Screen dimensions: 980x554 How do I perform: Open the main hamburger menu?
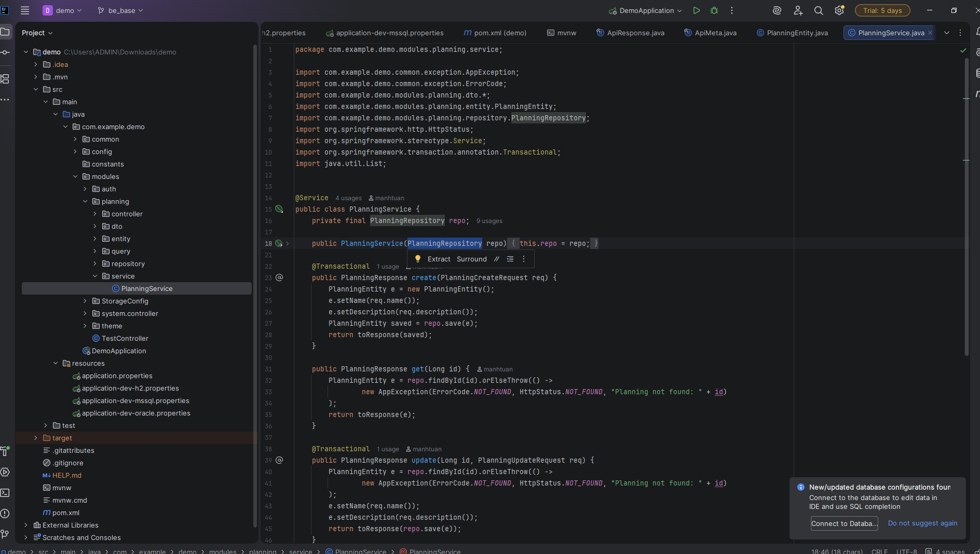25,10
